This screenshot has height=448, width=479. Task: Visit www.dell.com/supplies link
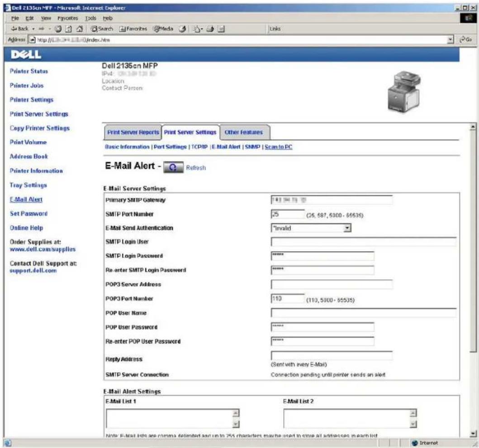(43, 249)
